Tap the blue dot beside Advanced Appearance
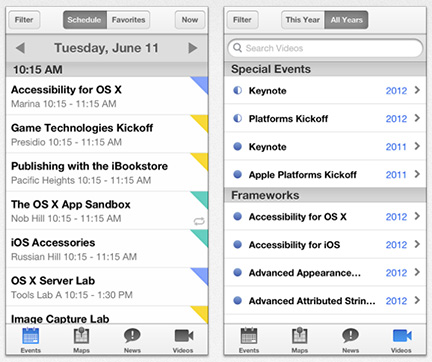Image resolution: width=432 pixels, height=362 pixels. coord(237,272)
